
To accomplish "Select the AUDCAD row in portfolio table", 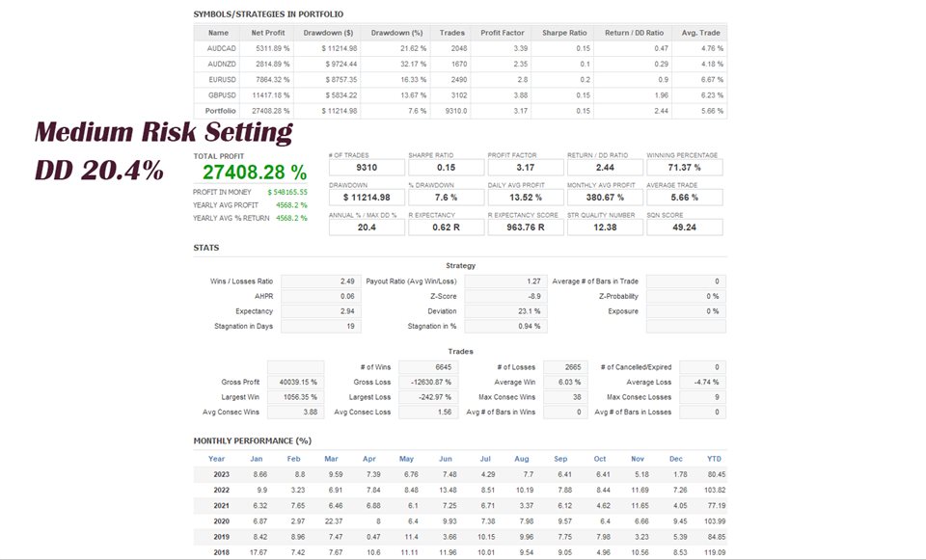I will point(460,48).
